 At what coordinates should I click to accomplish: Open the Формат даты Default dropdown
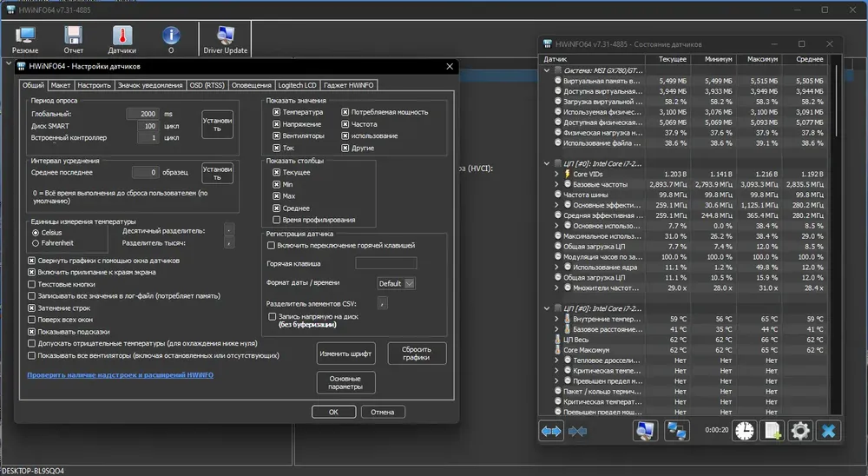click(396, 284)
